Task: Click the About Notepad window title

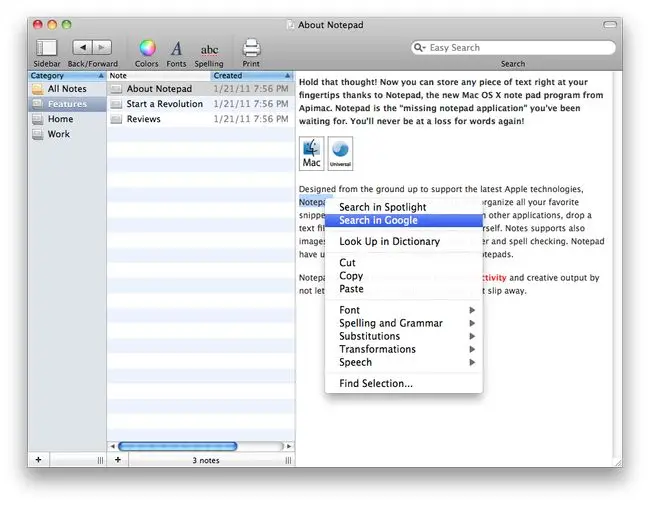Action: click(330, 25)
